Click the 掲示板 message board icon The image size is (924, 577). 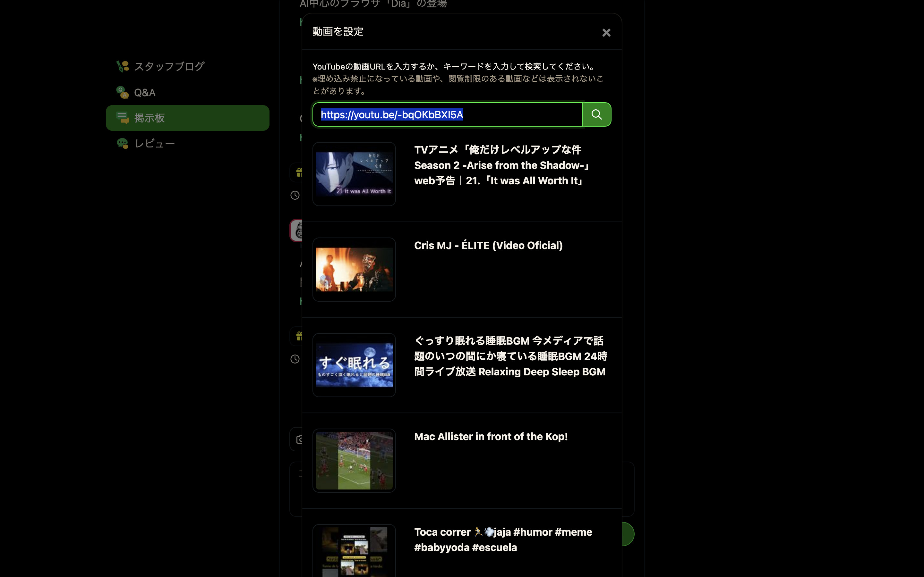(123, 118)
